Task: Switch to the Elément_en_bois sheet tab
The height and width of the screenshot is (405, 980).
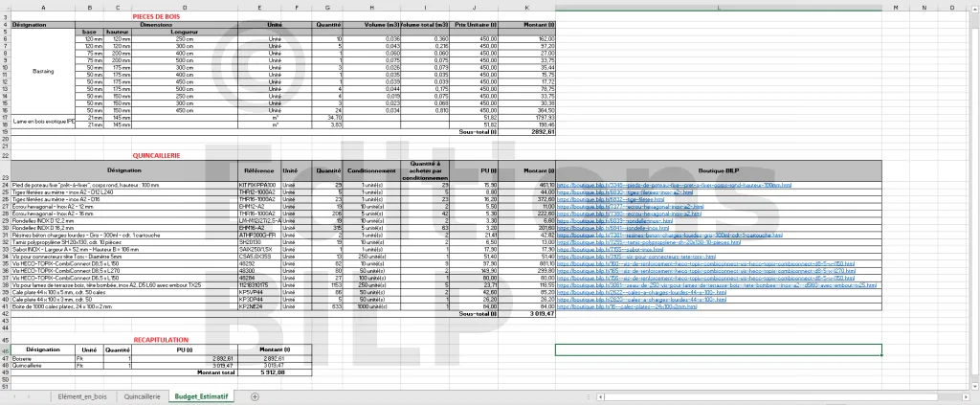Action: click(82, 395)
